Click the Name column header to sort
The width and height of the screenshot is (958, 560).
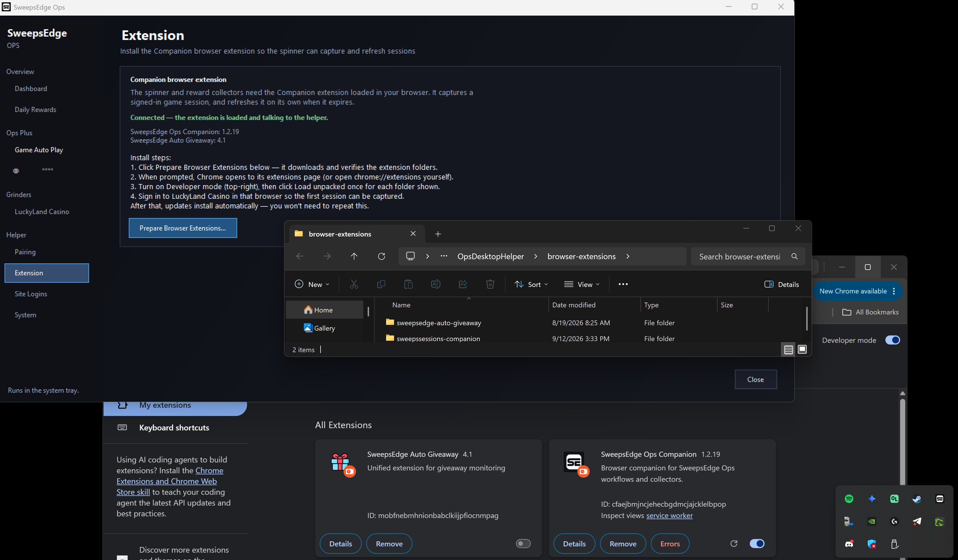(401, 305)
